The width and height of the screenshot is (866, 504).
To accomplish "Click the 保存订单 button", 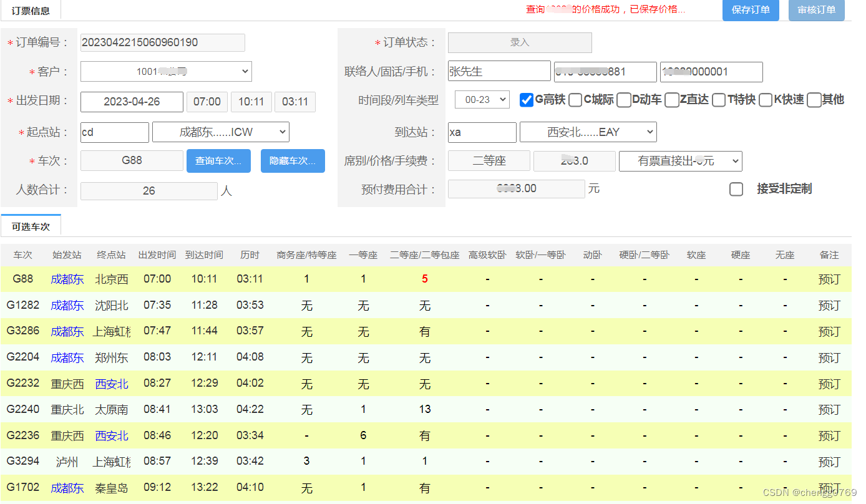I will click(751, 11).
